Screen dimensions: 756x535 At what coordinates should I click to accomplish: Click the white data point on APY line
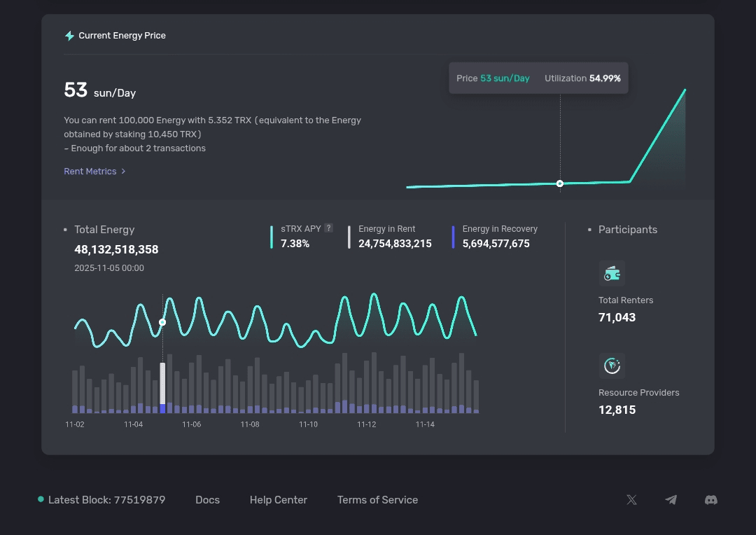162,322
